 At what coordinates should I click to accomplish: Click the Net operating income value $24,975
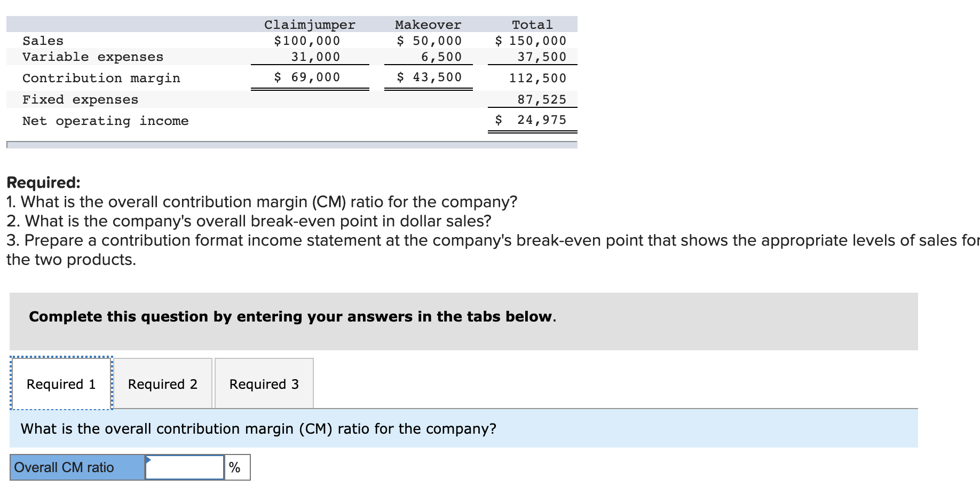[531, 120]
